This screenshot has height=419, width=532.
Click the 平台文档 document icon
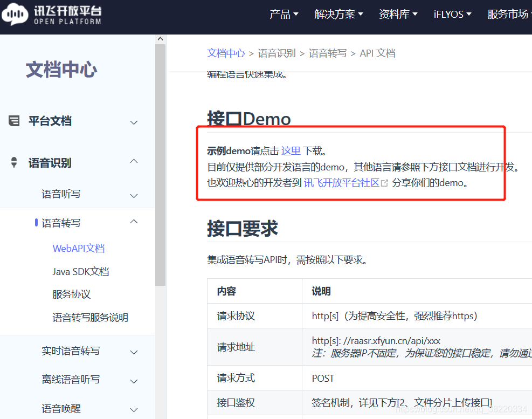[14, 121]
